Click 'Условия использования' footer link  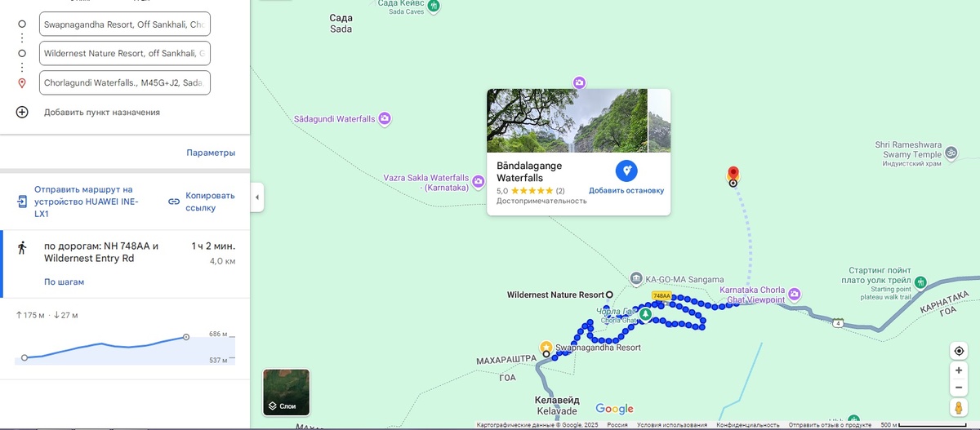point(672,425)
